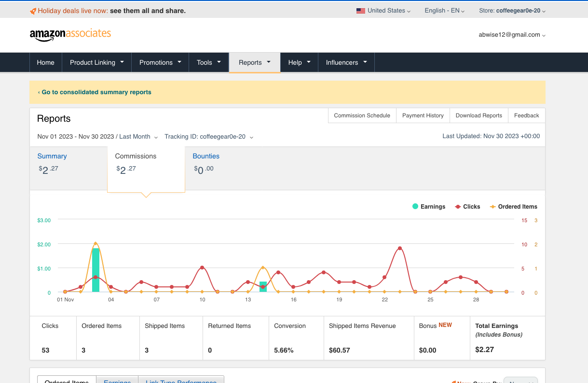Click the Bonus $0.00 value
588x383 pixels.
427,350
